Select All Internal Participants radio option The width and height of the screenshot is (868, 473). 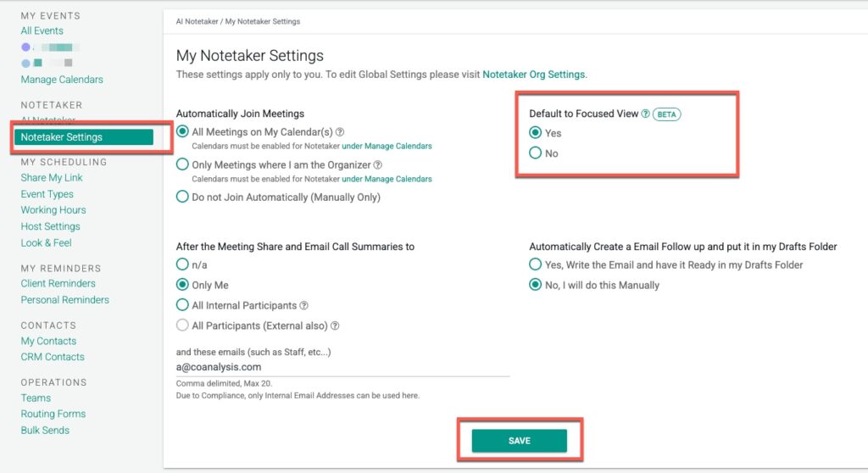[x=182, y=305]
